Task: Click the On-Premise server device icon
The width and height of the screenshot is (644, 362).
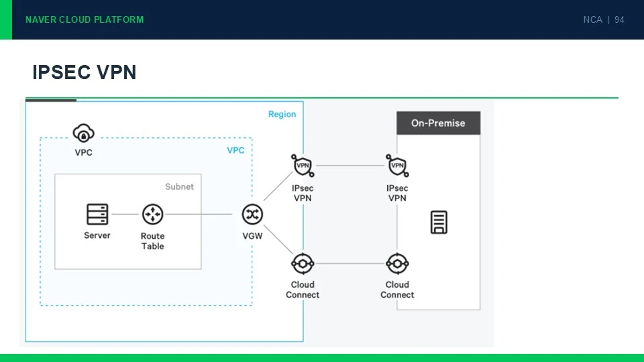Action: 439,223
